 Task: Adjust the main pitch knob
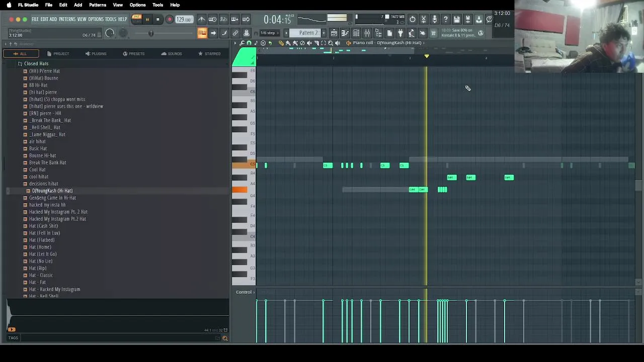(123, 33)
